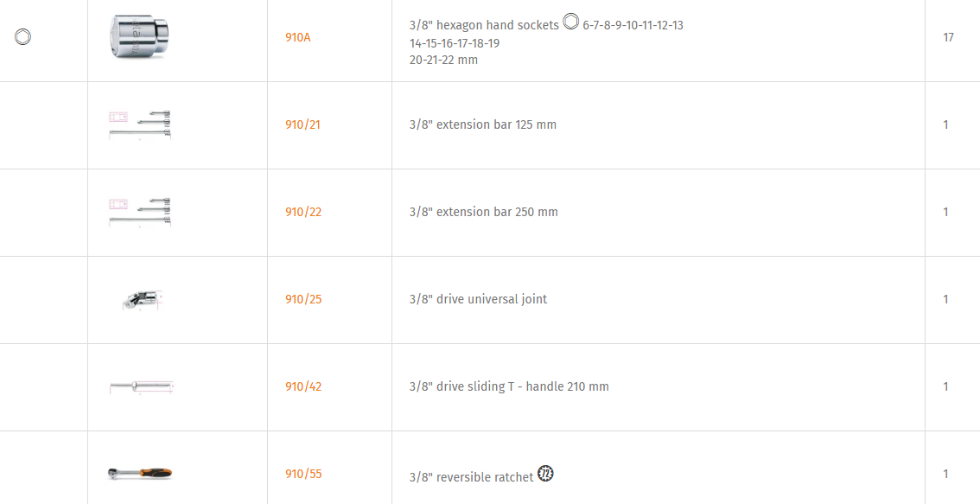Click the "extension bar 250 mm" description
This screenshot has height=504, width=980.
pyautogui.click(x=484, y=212)
